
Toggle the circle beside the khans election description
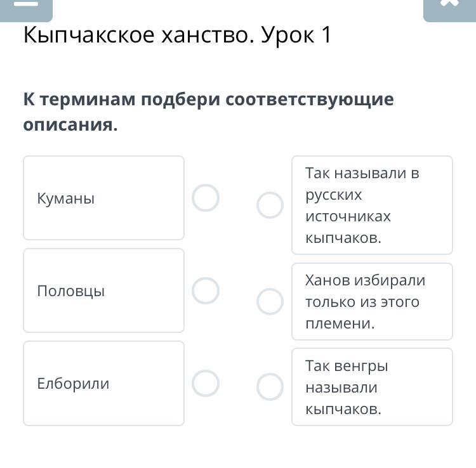(270, 302)
